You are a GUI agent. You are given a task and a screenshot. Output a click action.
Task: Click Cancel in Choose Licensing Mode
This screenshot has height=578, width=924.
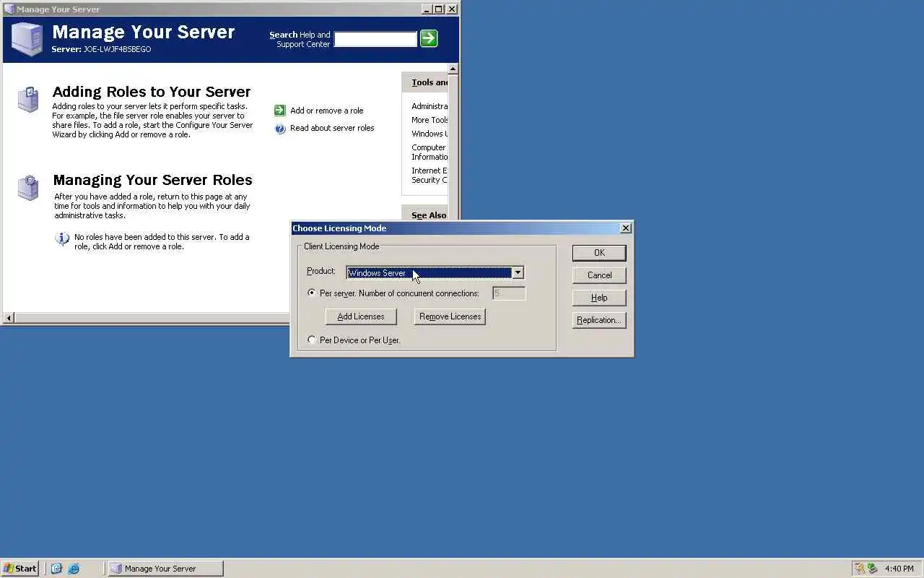pyautogui.click(x=599, y=275)
